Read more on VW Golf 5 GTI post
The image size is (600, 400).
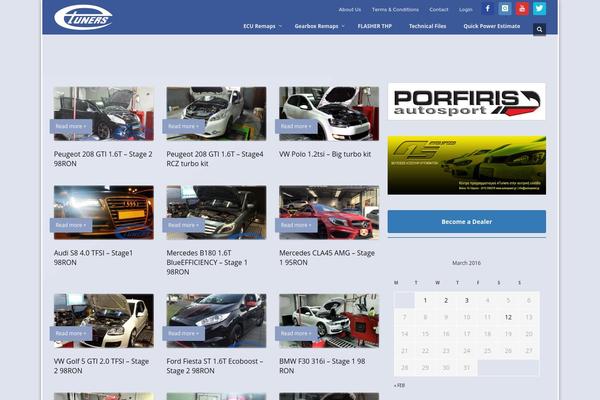coord(71,333)
